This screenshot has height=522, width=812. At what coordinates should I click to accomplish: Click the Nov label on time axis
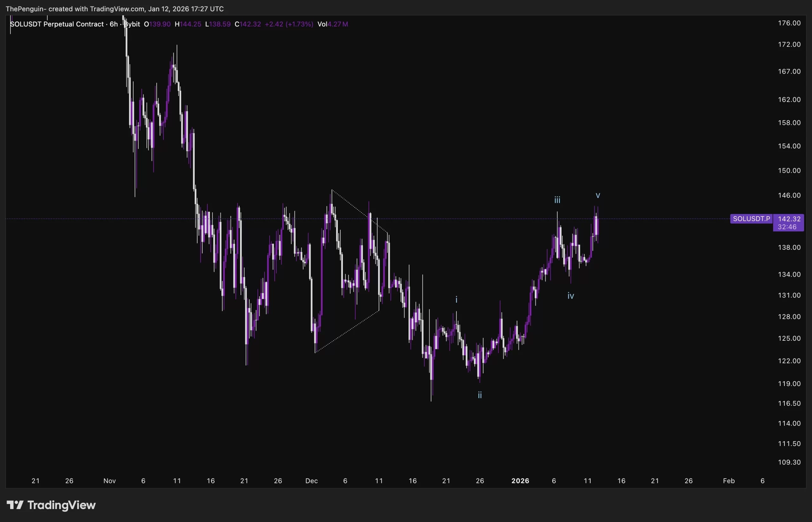click(x=109, y=481)
